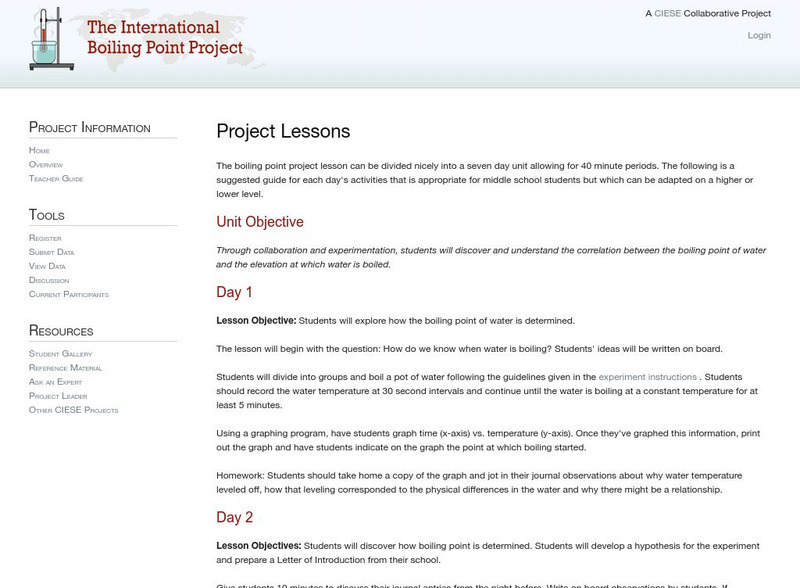
Task: Select Register under Tools
Action: [x=45, y=238]
